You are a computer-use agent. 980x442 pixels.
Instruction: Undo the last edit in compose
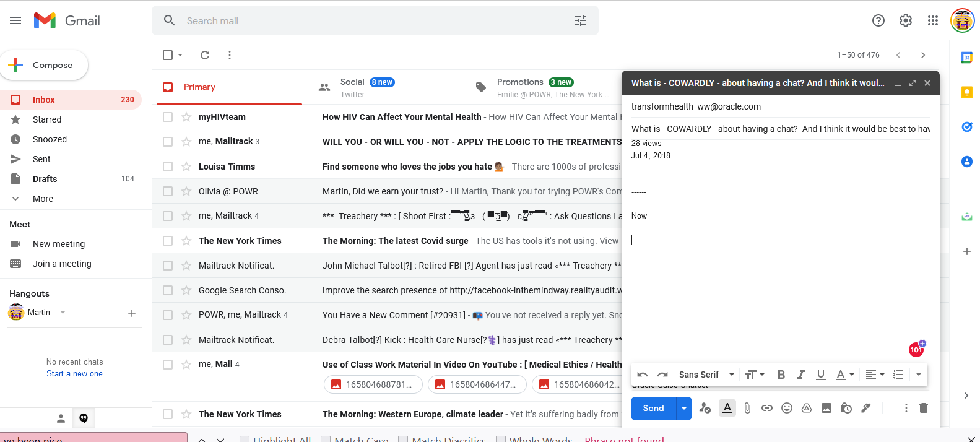(643, 375)
